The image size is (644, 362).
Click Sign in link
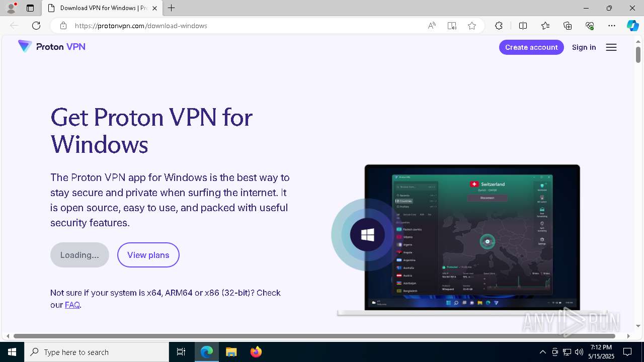click(584, 47)
